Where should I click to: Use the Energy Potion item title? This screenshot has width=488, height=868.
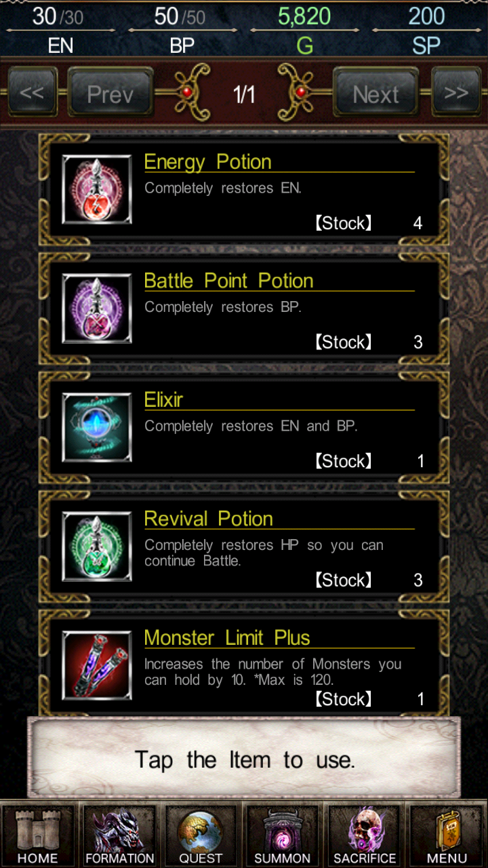point(208,162)
